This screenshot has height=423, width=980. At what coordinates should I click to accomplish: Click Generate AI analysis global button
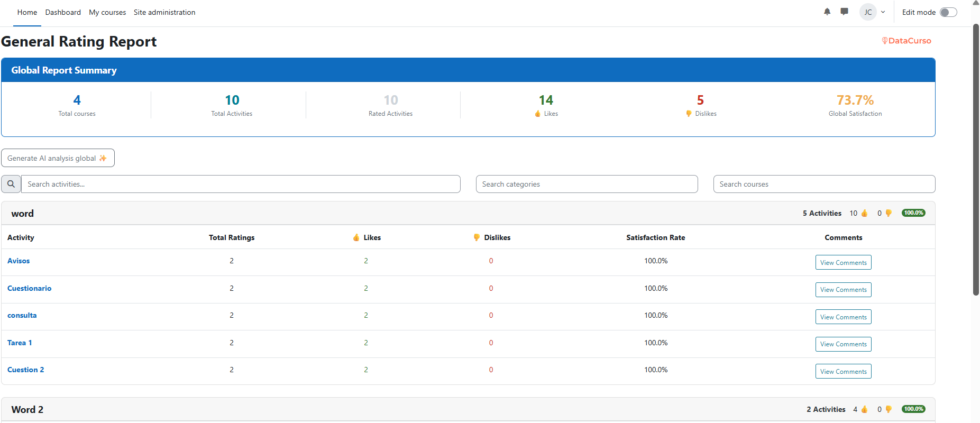[x=58, y=158]
